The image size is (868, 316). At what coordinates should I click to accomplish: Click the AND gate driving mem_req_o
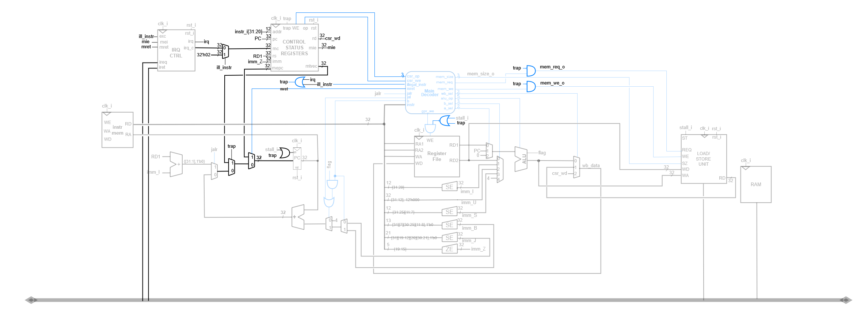point(531,71)
